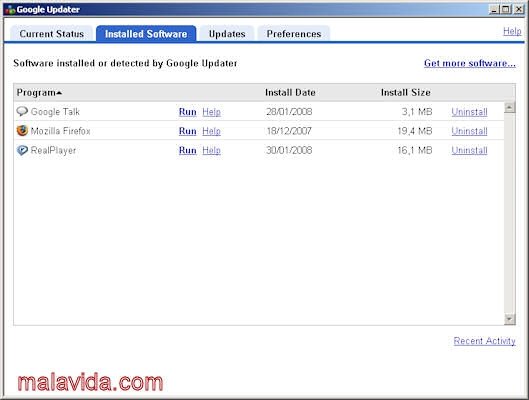Click the scrollbar up arrow

509,108
